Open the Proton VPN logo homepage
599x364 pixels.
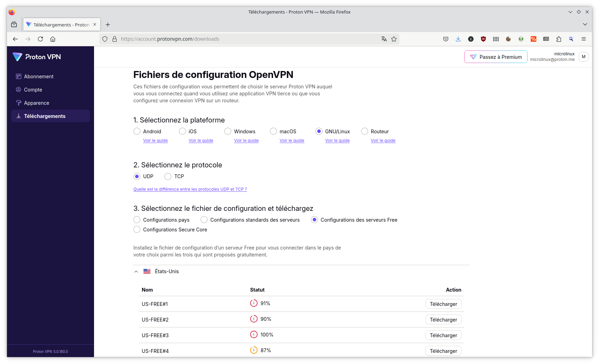36,57
